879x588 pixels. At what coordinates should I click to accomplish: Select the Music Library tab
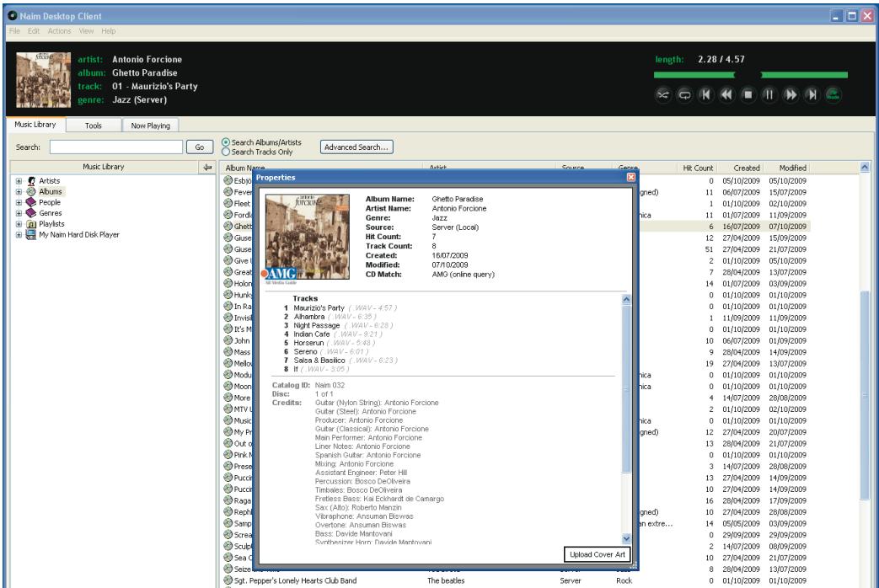[35, 125]
